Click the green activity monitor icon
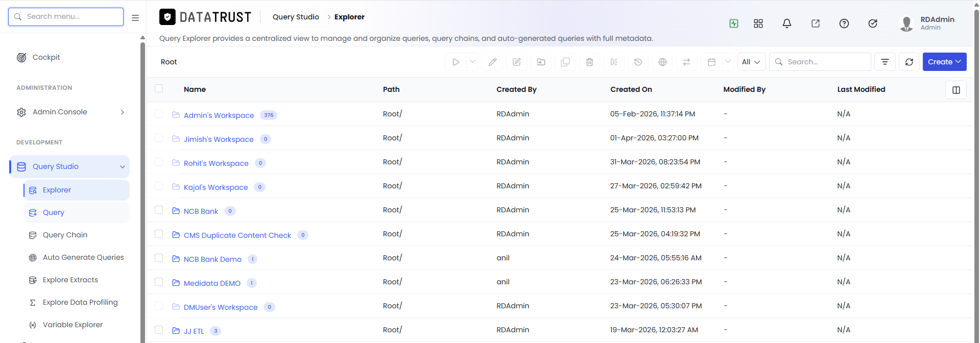 point(734,23)
